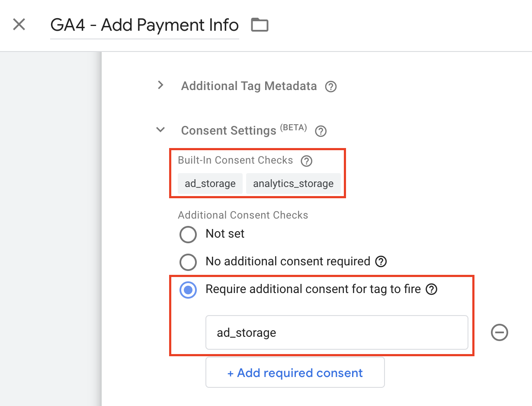
Task: Select Require additional consent for tag to fire
Action: [188, 290]
